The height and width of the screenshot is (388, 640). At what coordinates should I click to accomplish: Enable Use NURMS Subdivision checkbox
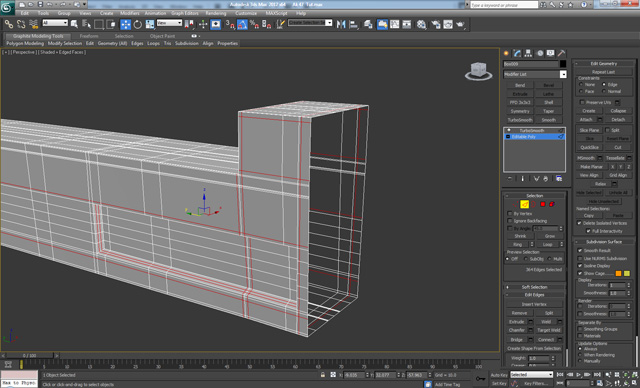[x=580, y=258]
